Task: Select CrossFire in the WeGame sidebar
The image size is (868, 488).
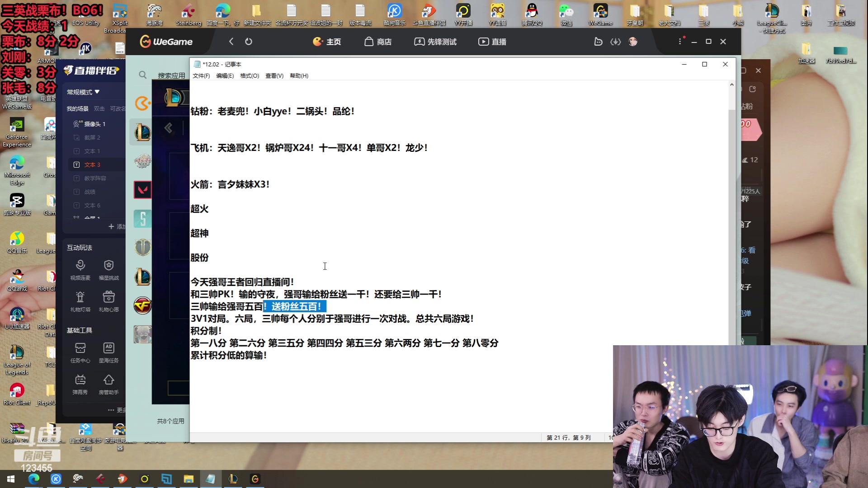Action: pyautogui.click(x=142, y=306)
